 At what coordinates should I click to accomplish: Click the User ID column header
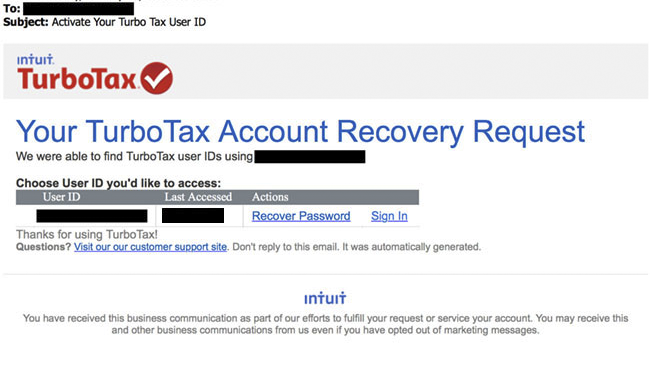[61, 197]
